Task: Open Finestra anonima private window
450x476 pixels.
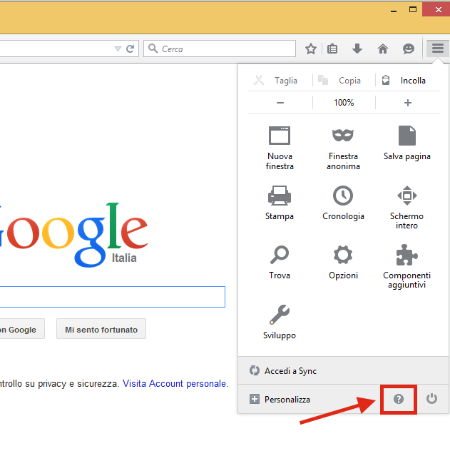Action: point(343,148)
